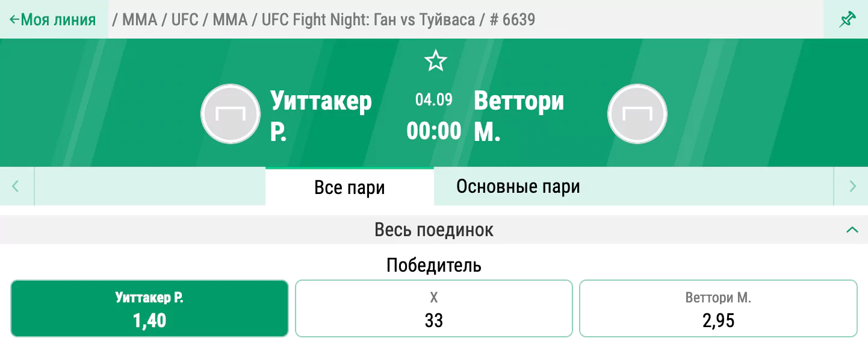Click Веттори's placeholder logo circle

click(637, 114)
